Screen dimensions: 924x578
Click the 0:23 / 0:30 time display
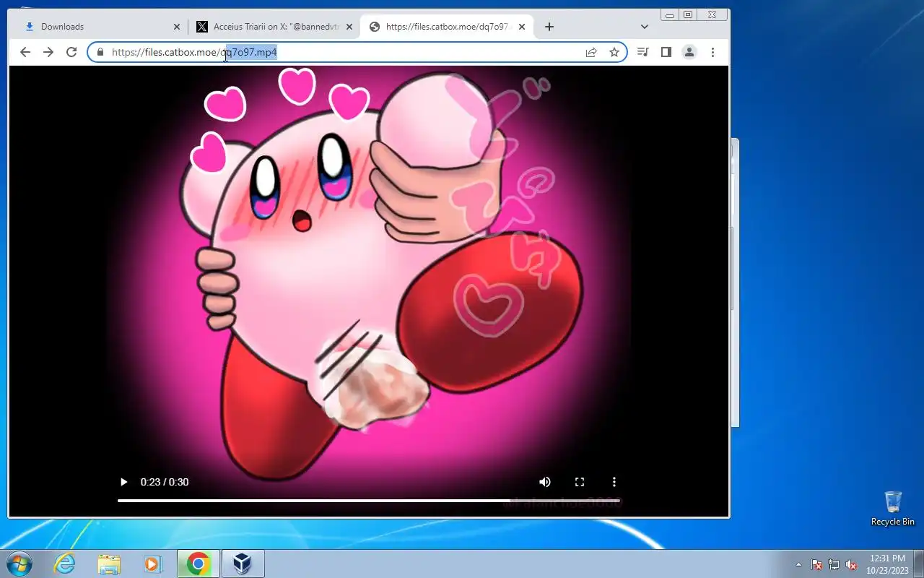(x=165, y=482)
